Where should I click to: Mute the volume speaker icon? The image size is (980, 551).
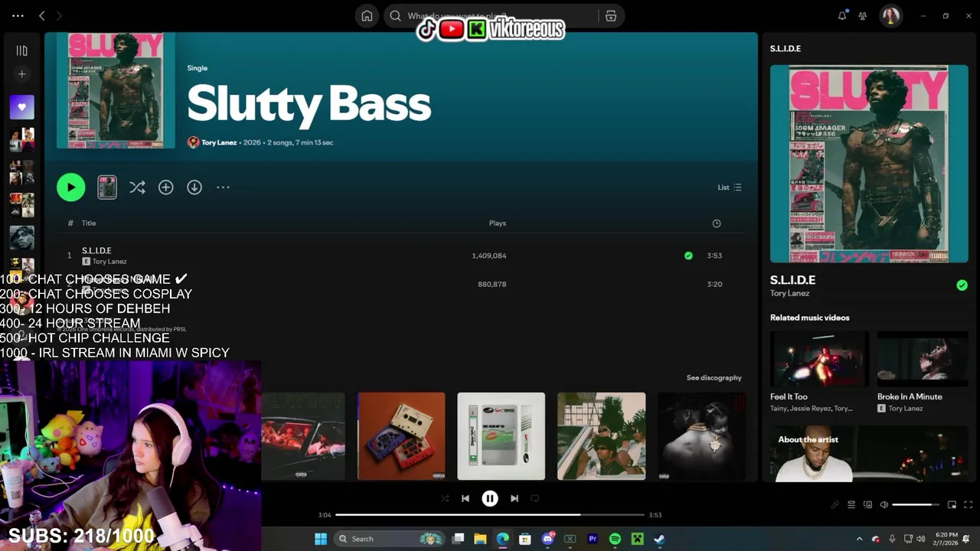(884, 505)
